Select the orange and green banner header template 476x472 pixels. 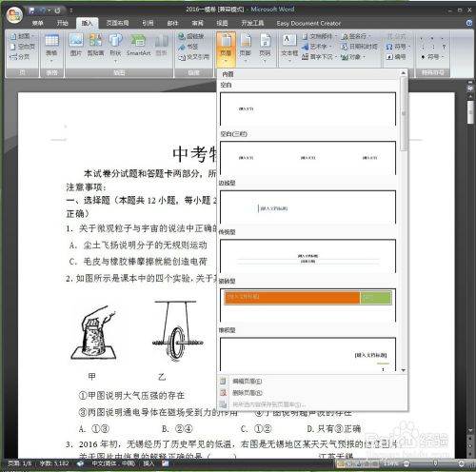pyautogui.click(x=307, y=305)
